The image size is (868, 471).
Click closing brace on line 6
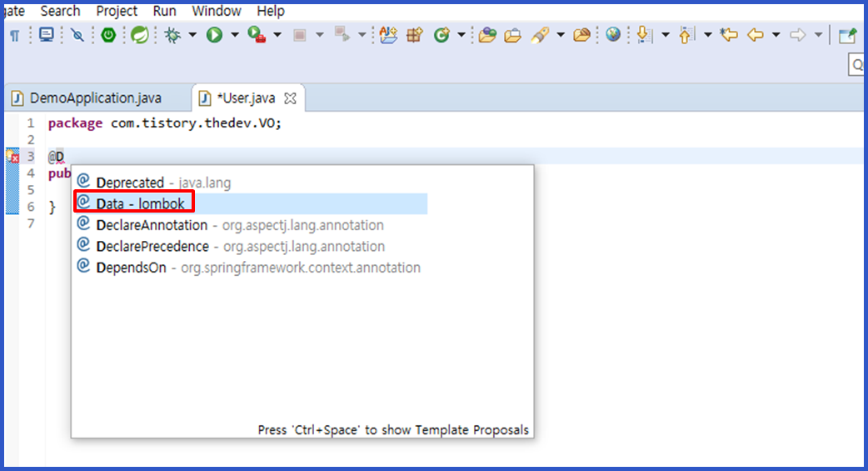click(x=52, y=208)
